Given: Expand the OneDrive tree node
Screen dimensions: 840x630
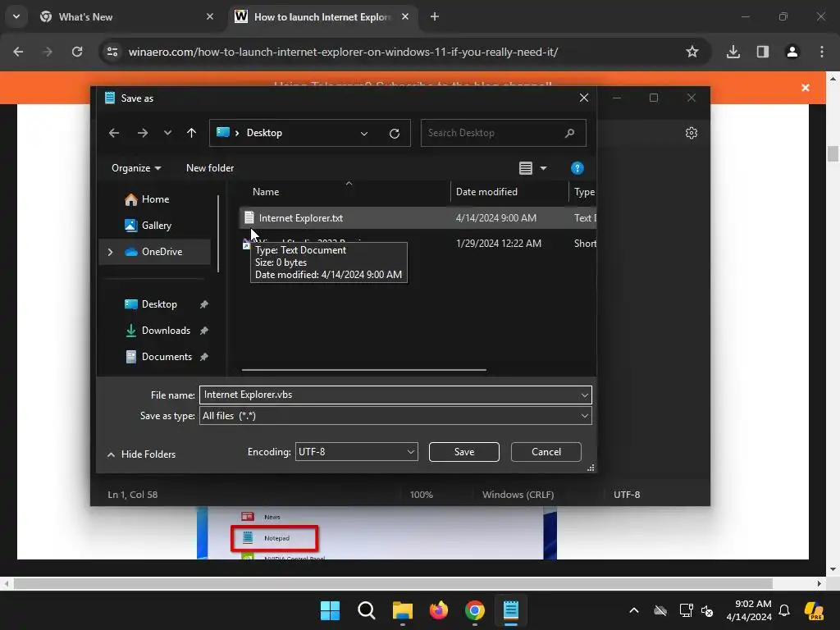Looking at the screenshot, I should click(111, 252).
